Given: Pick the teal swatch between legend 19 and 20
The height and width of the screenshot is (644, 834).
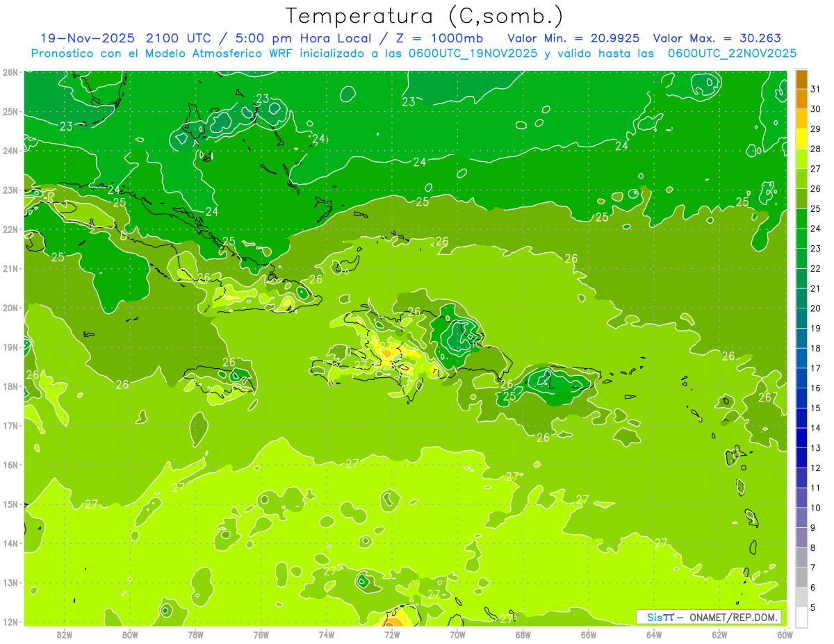Looking at the screenshot, I should pos(801,318).
